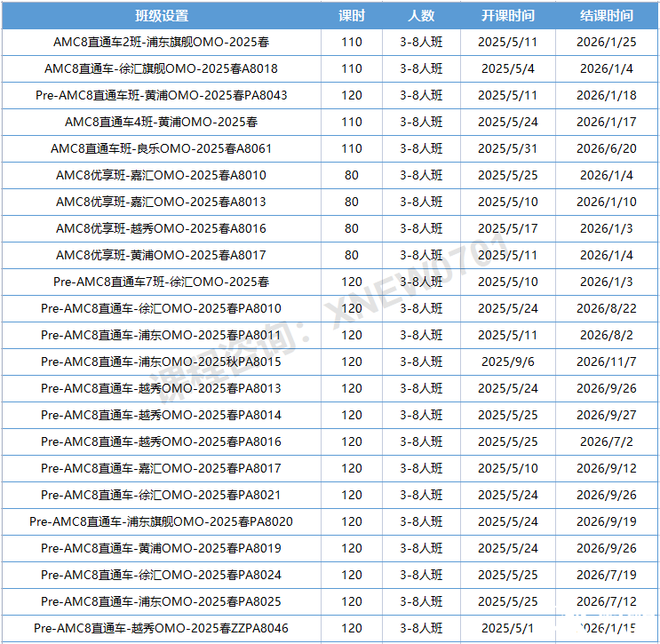Select the AMC8优享班-嘉汇 class coded A8013
The width and height of the screenshot is (660, 644).
(x=161, y=202)
